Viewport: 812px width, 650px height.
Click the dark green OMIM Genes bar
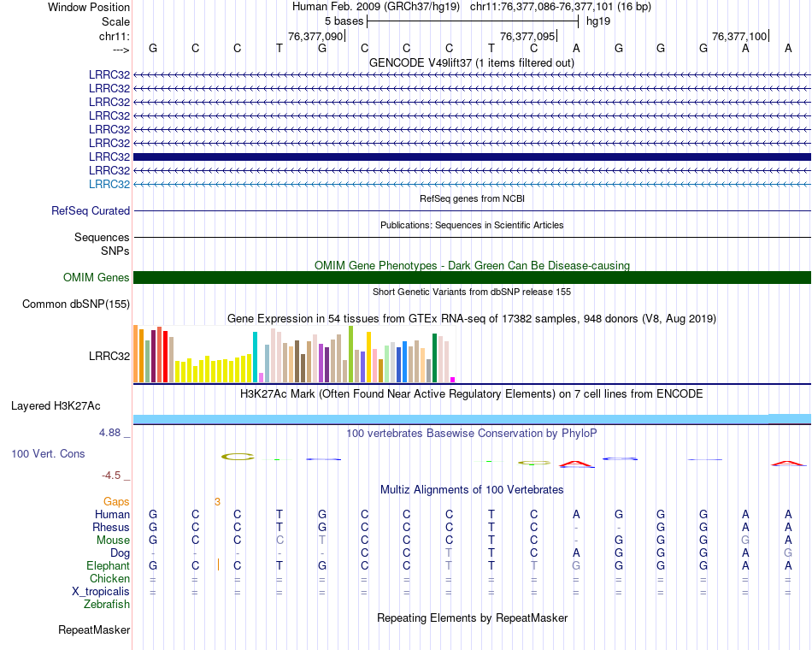pyautogui.click(x=472, y=277)
